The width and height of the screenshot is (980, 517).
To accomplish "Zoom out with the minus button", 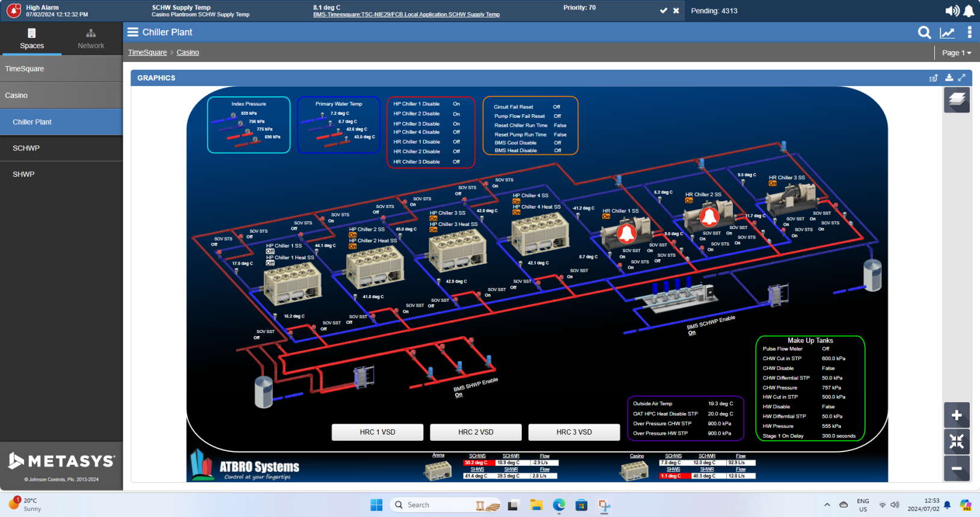I will pos(957,468).
